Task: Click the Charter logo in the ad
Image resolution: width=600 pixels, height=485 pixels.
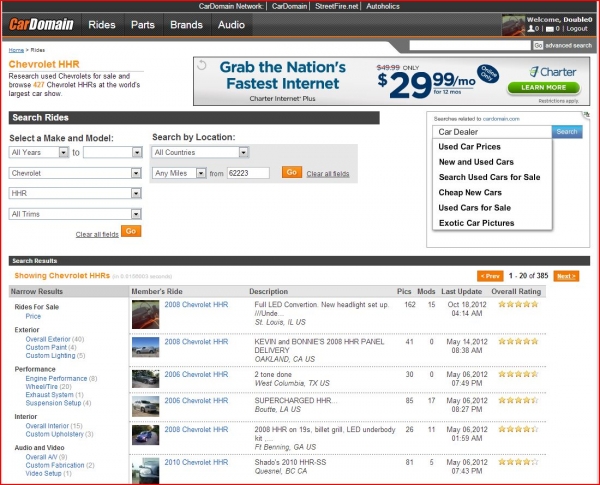Action: tap(549, 72)
